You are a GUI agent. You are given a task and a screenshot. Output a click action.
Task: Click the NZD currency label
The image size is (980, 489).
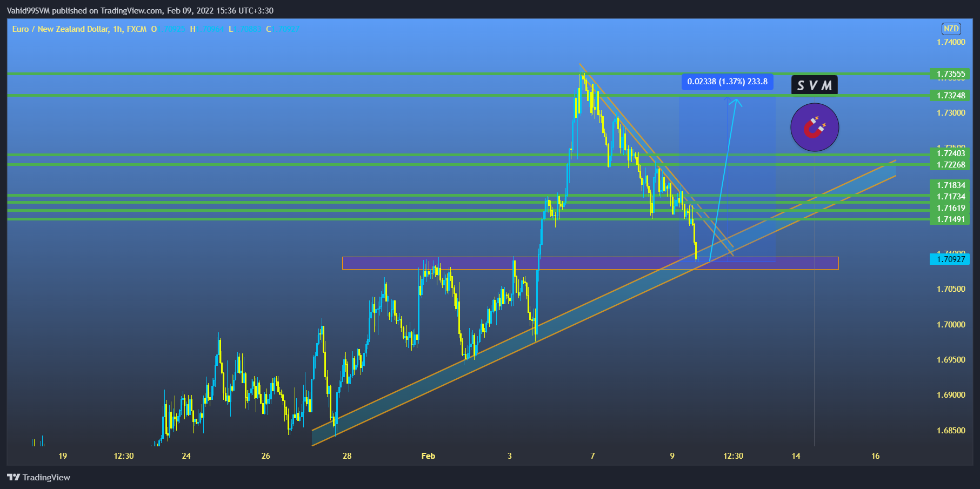tap(951, 29)
